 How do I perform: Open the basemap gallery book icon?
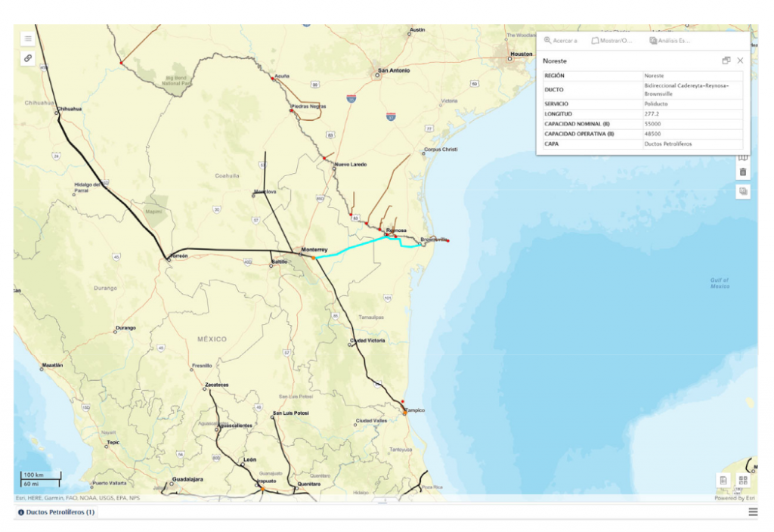tap(743, 158)
